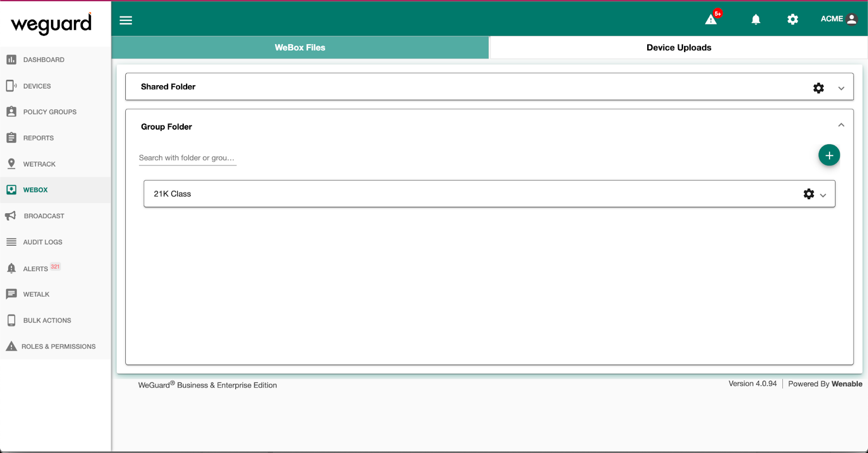Open POLICY GROUPS menu item

[50, 112]
